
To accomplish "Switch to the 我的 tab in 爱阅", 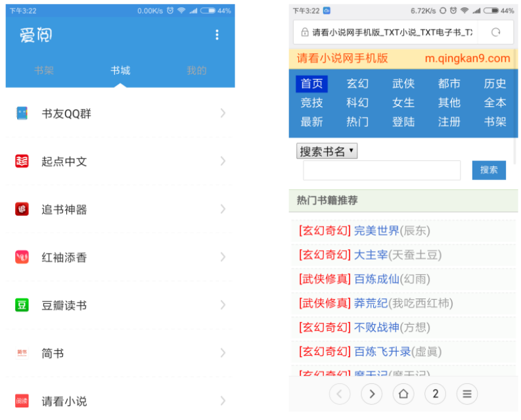I will 196,70.
